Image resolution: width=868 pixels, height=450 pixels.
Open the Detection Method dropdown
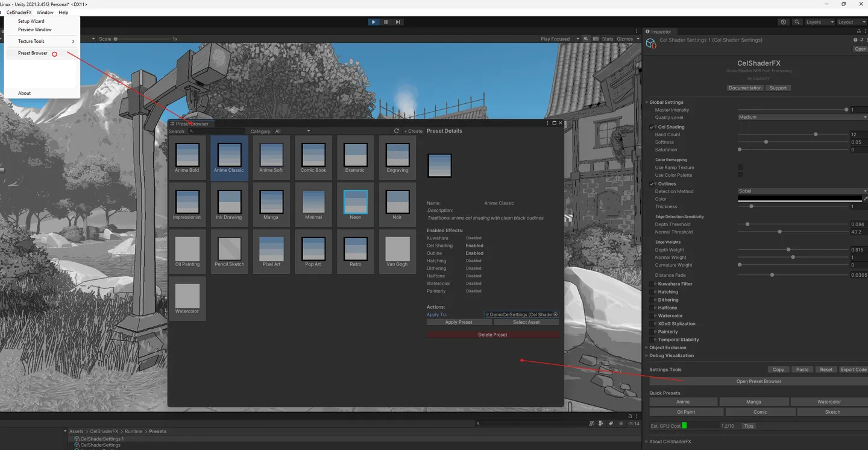tap(802, 191)
